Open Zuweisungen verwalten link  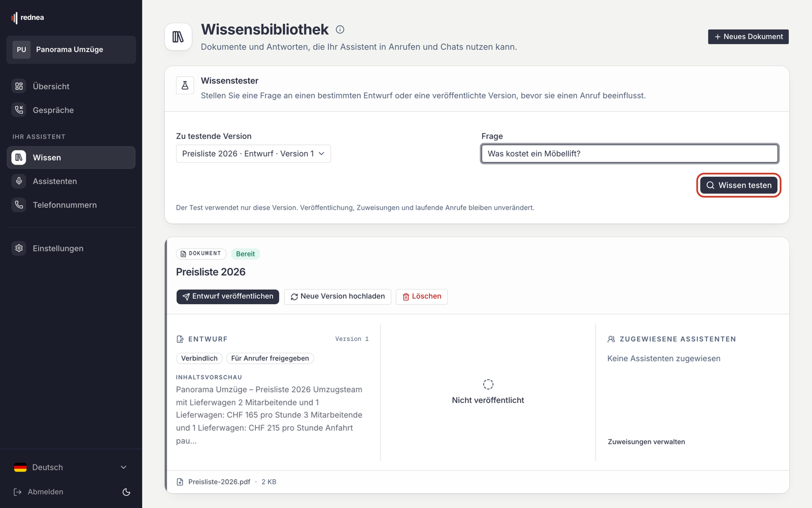[646, 442]
